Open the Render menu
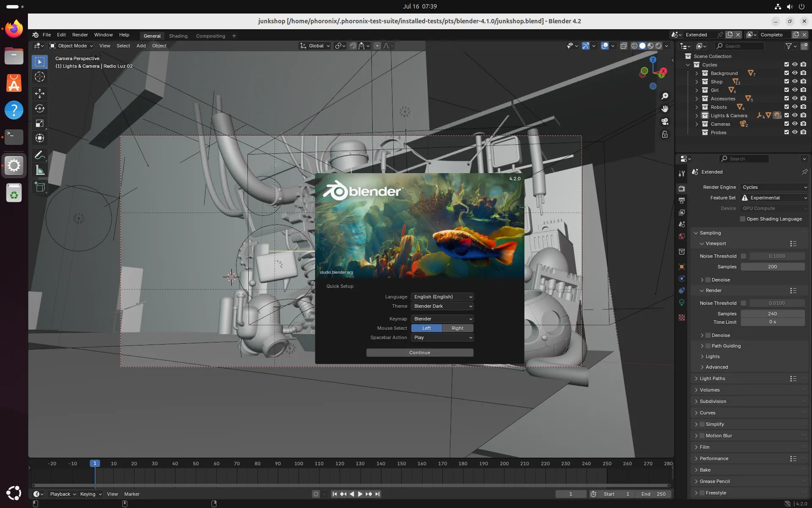 (x=80, y=35)
